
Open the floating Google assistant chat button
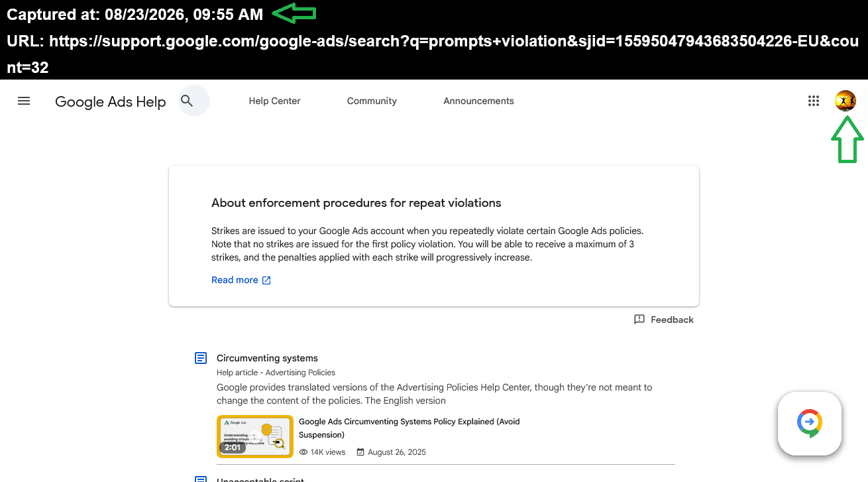(x=809, y=424)
